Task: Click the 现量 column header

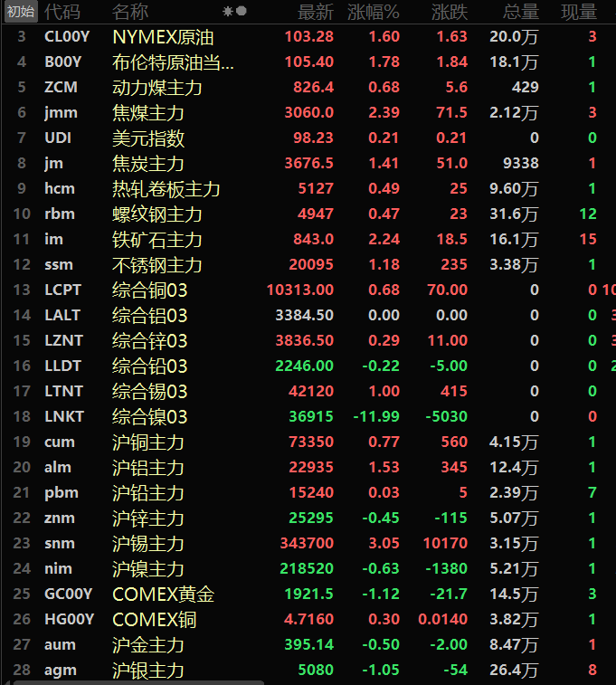Action: tap(579, 12)
